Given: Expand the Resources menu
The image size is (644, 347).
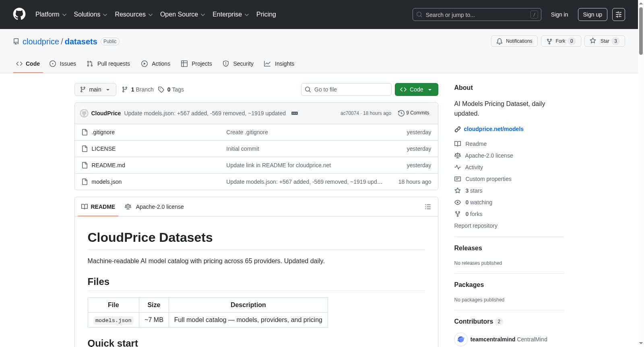Looking at the screenshot, I should (x=134, y=15).
